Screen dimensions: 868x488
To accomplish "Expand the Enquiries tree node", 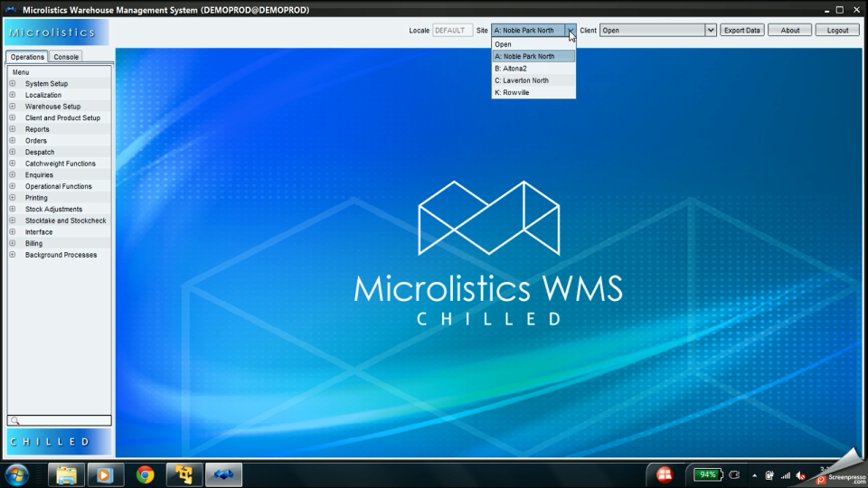I will click(x=12, y=174).
